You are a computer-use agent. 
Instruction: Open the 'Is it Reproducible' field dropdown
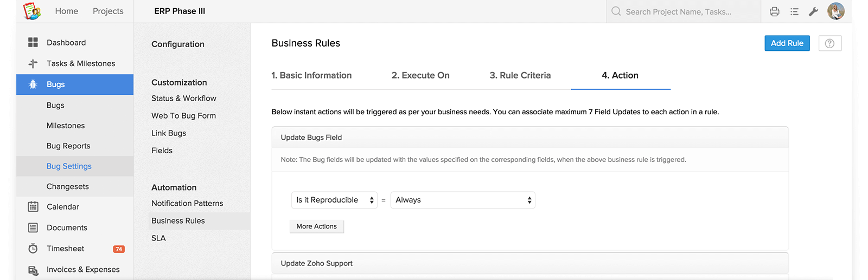click(334, 200)
